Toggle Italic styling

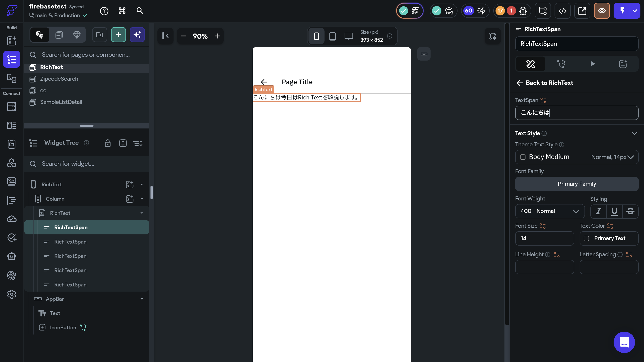[x=598, y=211]
